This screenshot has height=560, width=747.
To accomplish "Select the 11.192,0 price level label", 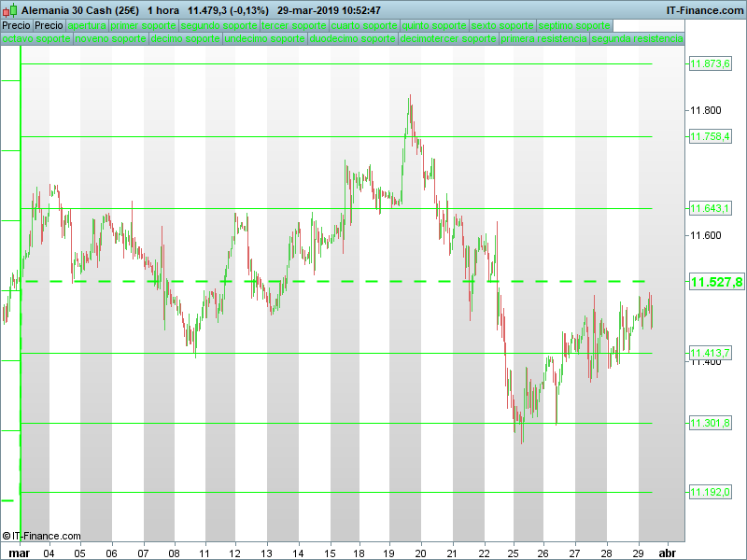I will point(712,492).
